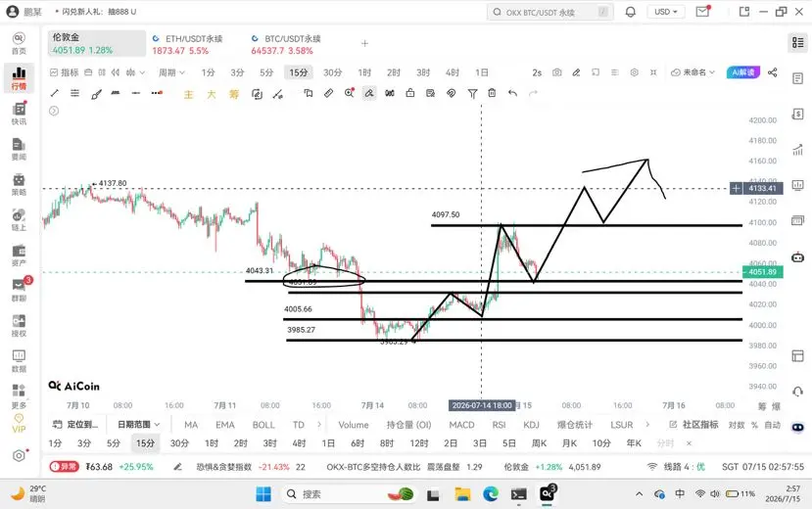812x509 pixels.
Task: Click the undo arrow icon
Action: [512, 93]
